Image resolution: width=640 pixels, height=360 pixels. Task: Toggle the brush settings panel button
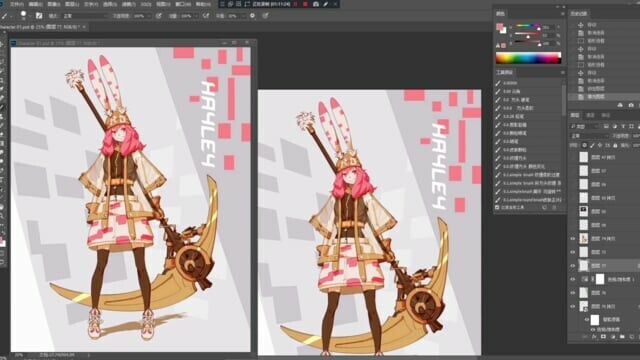coord(39,16)
